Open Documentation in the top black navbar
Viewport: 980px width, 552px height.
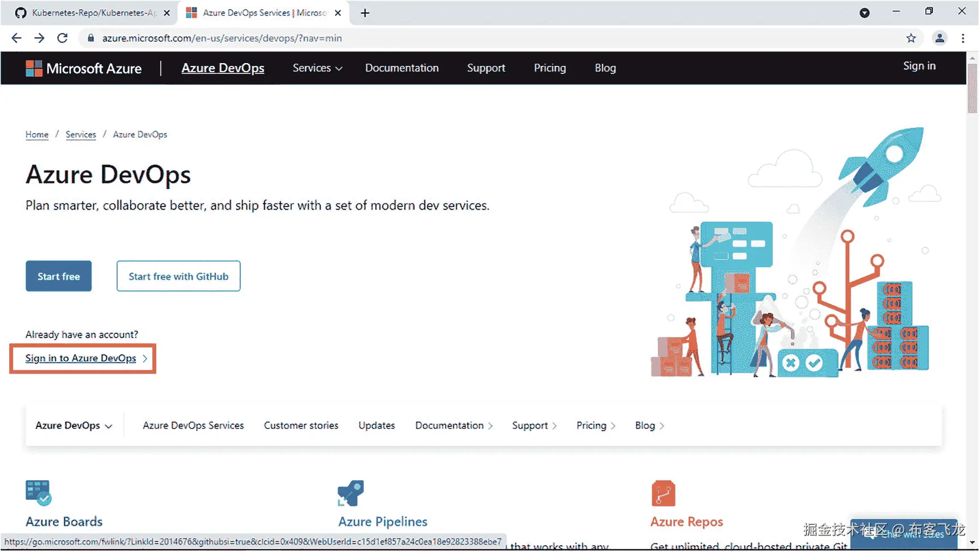(x=402, y=68)
